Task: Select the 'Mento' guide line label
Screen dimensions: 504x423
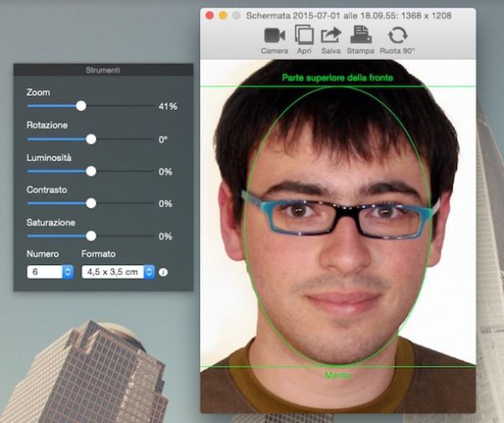Action: pos(337,375)
